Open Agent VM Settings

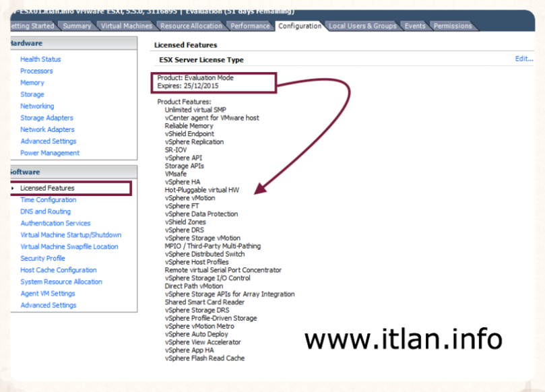[48, 294]
